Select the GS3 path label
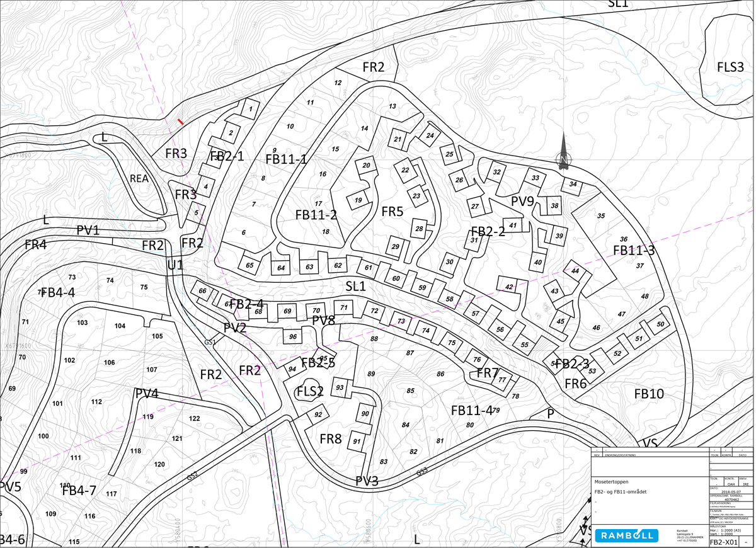This screenshot has width=756, height=548. pos(422,471)
